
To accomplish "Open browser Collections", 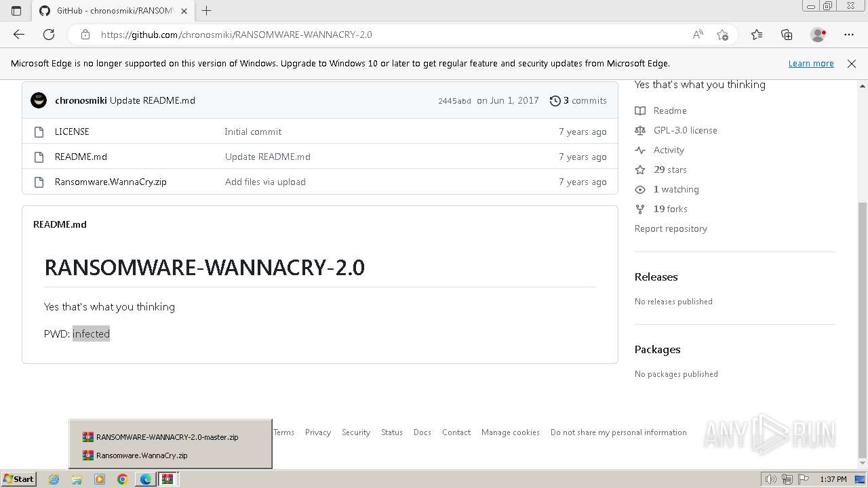I will (787, 35).
